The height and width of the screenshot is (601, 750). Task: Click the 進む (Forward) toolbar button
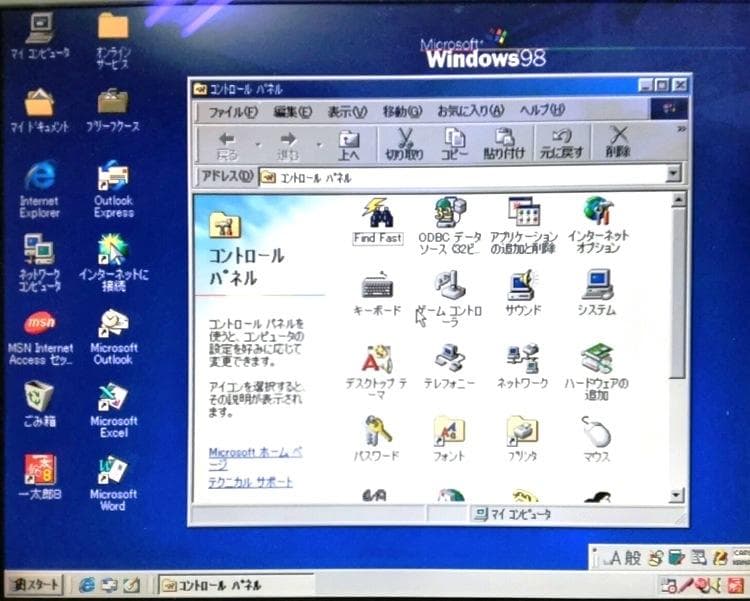(x=288, y=145)
